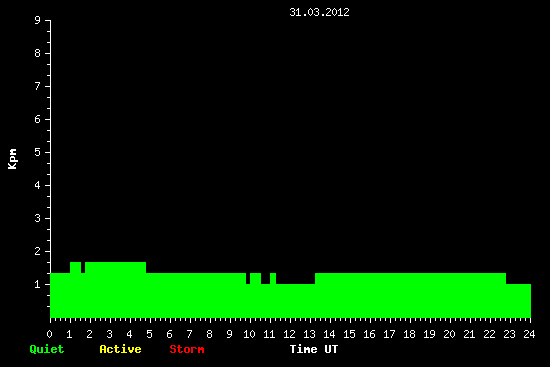Click hour 0 on the time axis
Image resolution: width=550 pixels, height=367 pixels.
click(49, 334)
